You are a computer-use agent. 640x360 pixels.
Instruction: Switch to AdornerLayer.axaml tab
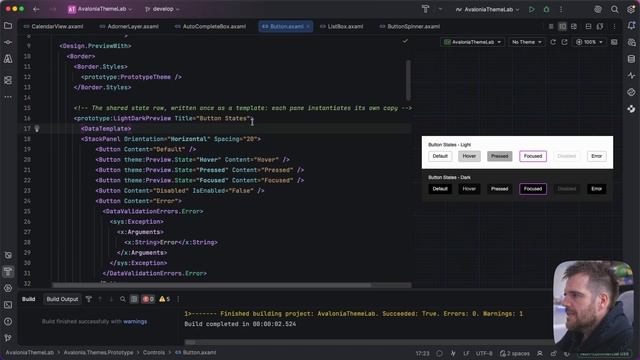129,27
